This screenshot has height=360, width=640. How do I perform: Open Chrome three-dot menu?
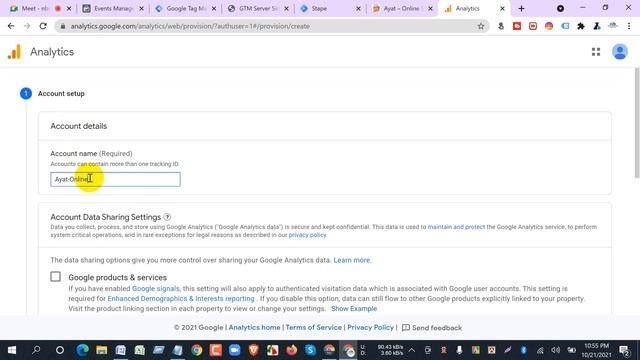[x=629, y=26]
